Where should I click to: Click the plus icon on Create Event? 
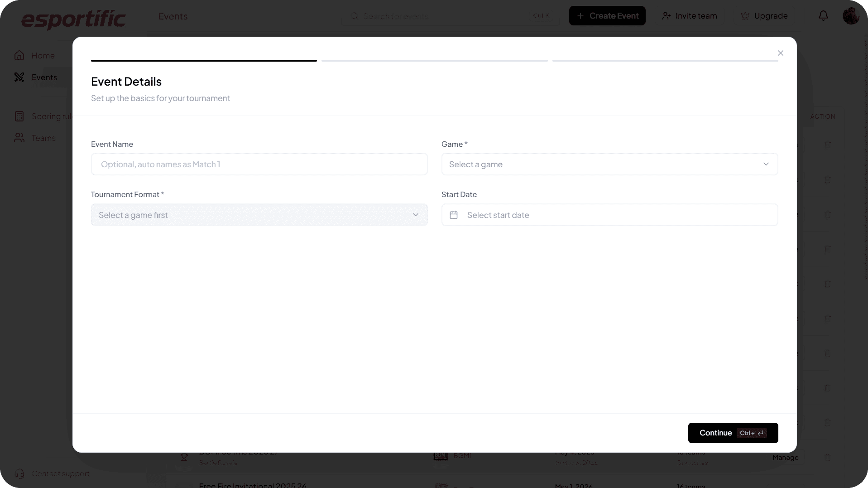(580, 16)
